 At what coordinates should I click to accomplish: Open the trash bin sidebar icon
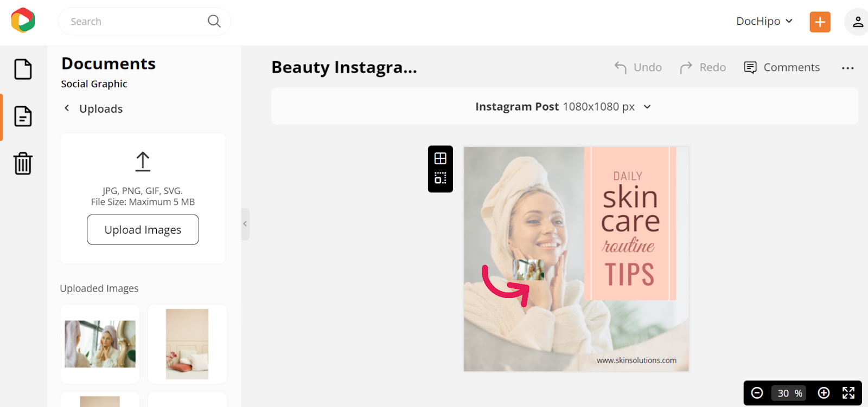[23, 163]
